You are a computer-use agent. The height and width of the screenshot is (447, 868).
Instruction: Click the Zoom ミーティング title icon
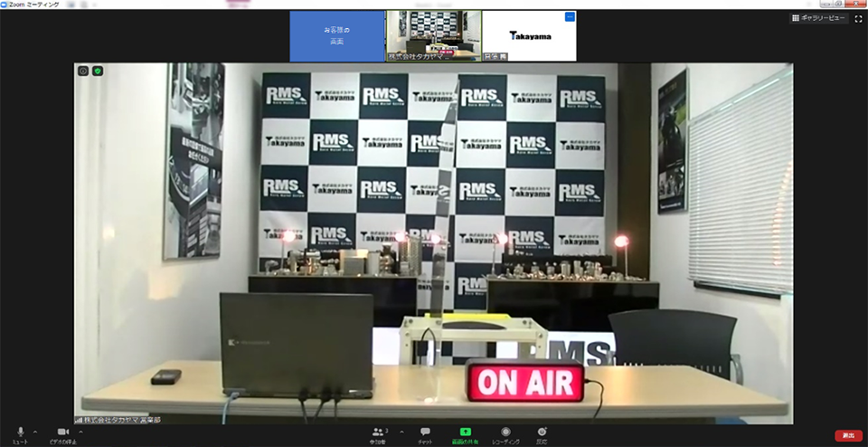[x=5, y=5]
